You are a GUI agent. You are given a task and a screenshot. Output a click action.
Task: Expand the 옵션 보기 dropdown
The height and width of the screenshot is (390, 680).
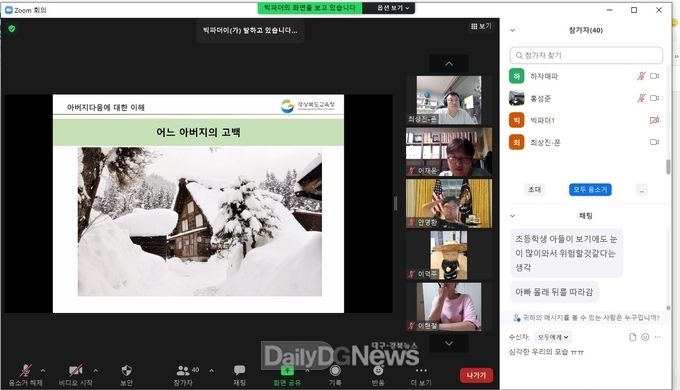click(x=392, y=8)
